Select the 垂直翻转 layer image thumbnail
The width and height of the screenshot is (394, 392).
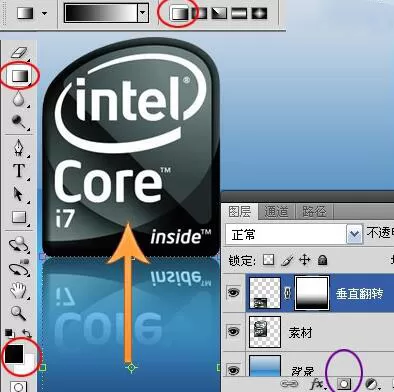[x=265, y=293]
